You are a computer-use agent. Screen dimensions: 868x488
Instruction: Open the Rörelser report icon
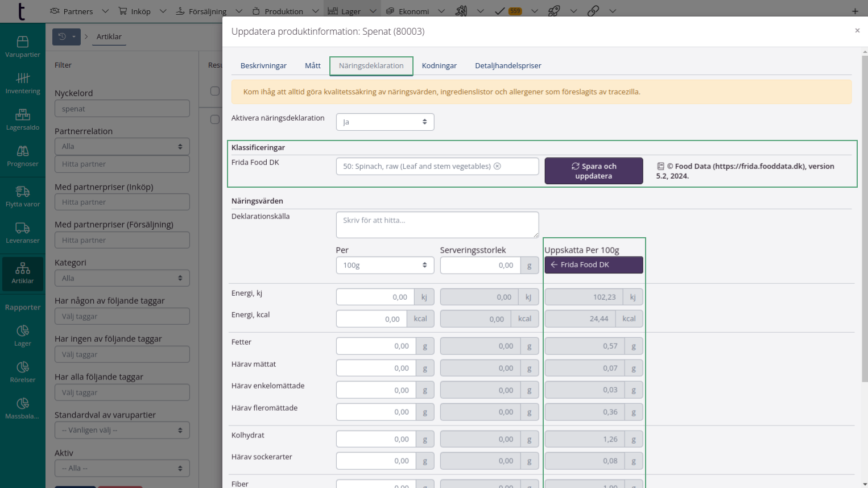(x=23, y=371)
